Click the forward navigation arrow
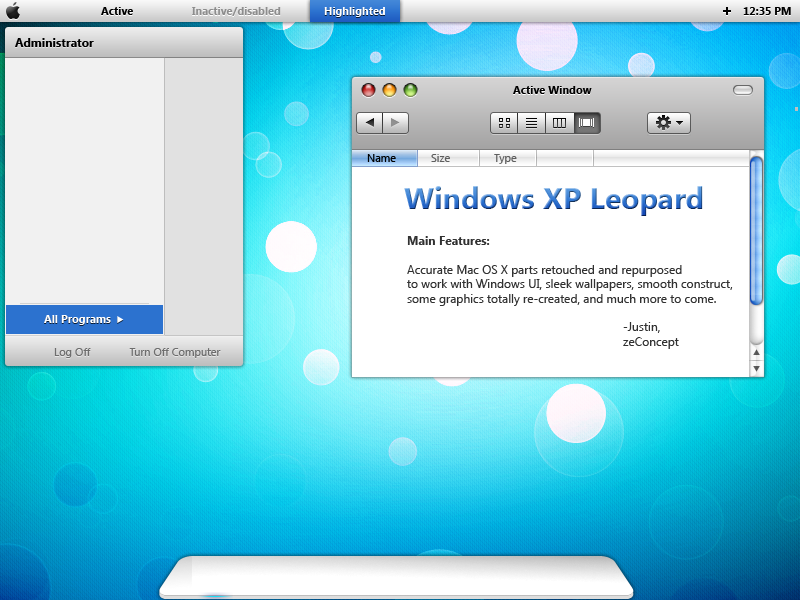The image size is (800, 600). [x=396, y=122]
